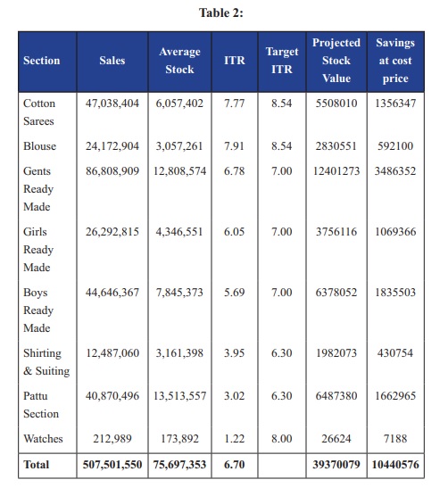The height and width of the screenshot is (488, 448).
Task: Select the Watches row label
Action: (43, 439)
